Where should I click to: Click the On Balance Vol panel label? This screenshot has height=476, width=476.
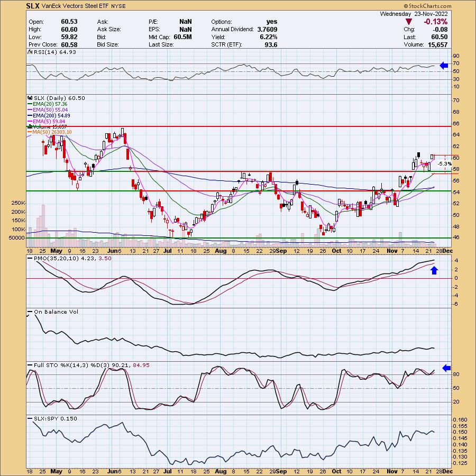coord(56,312)
